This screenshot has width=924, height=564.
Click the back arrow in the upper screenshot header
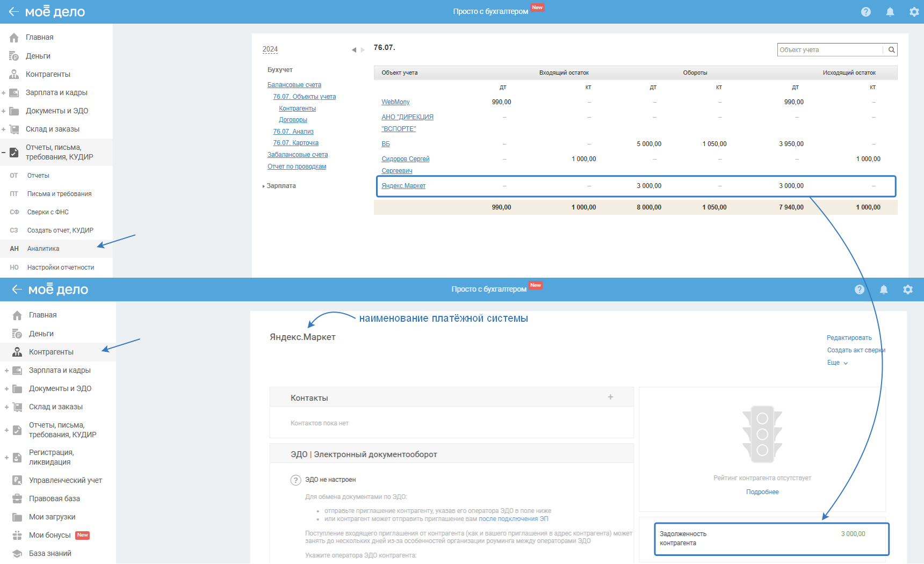click(x=13, y=11)
